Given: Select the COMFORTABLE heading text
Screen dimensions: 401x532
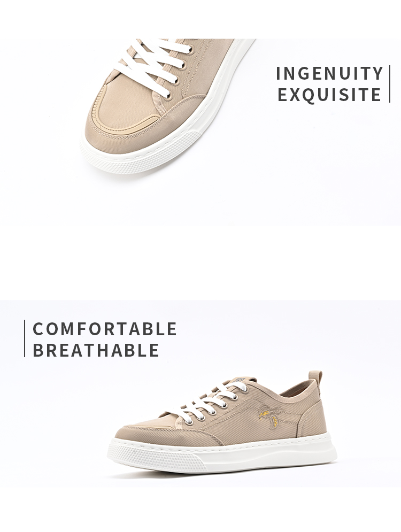Looking at the screenshot, I should [105, 329].
